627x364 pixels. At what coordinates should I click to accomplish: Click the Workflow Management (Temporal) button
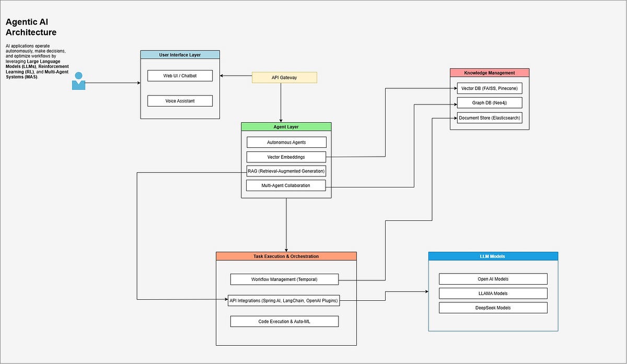[284, 279]
